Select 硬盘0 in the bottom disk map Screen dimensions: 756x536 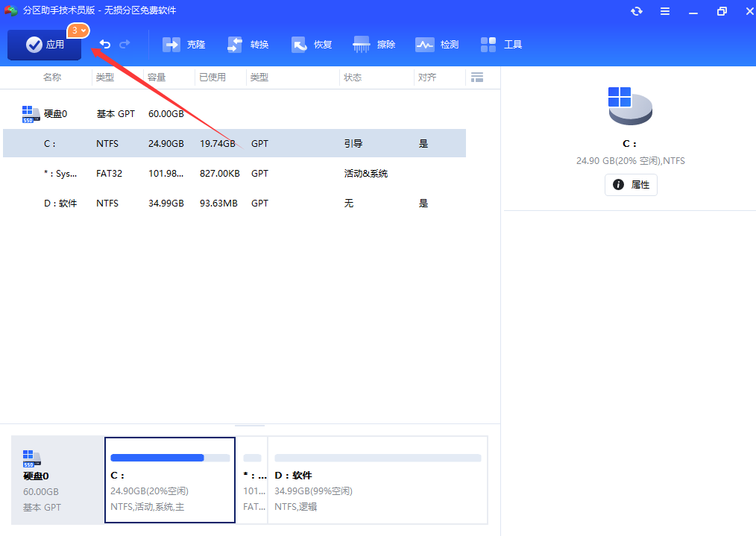pos(52,480)
